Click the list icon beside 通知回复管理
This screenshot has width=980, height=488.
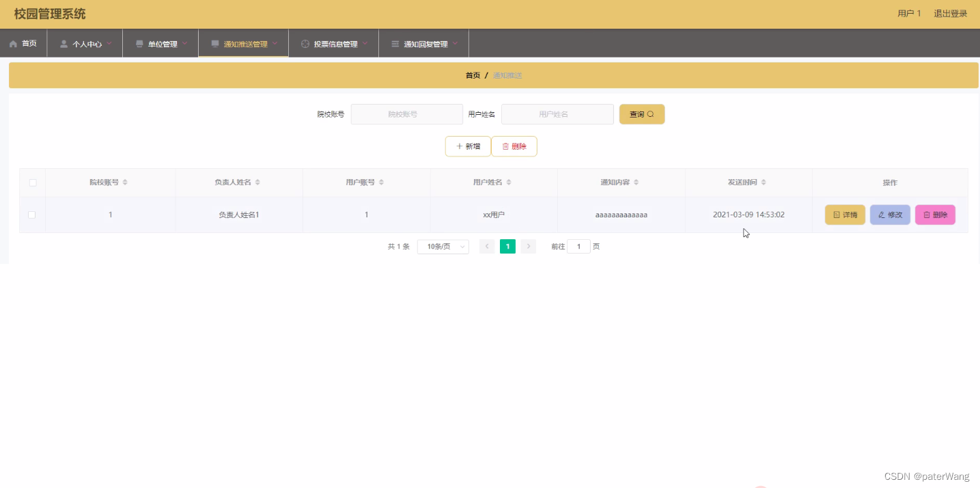tap(395, 44)
